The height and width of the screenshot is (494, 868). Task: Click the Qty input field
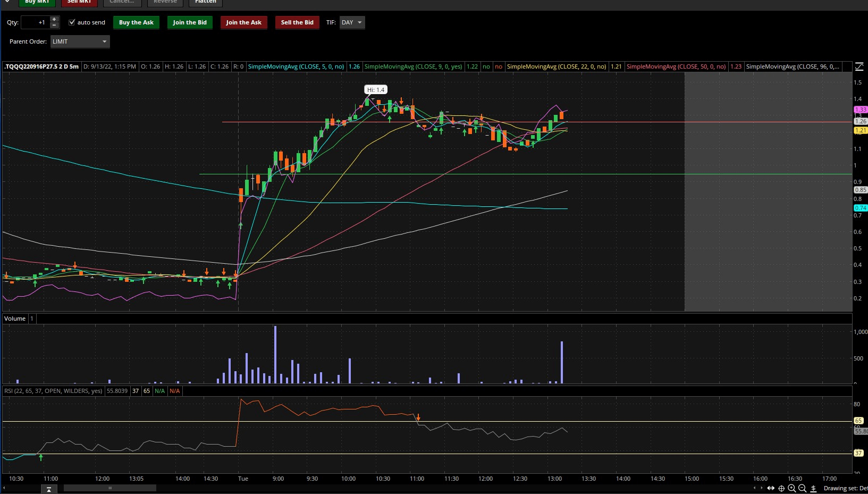(35, 22)
